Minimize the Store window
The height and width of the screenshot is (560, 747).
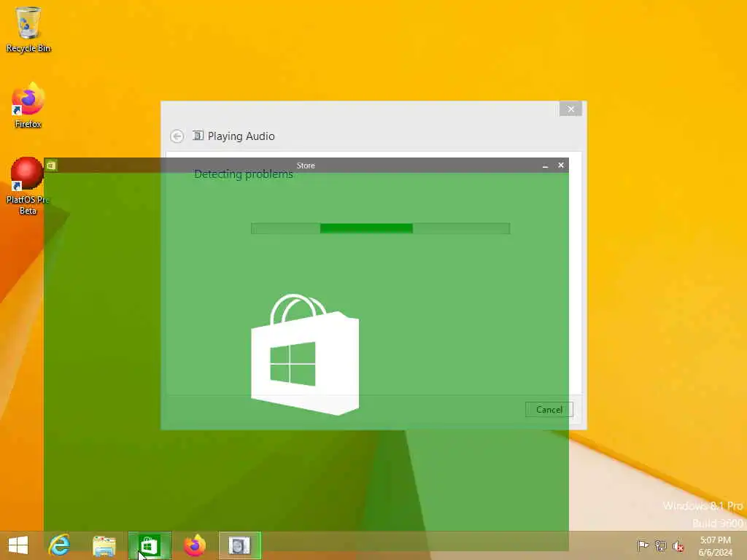[545, 166]
